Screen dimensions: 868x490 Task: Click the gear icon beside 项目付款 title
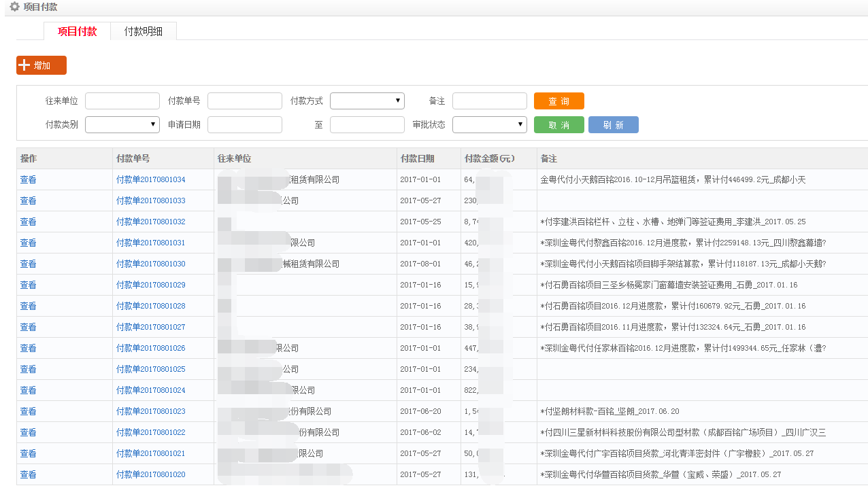14,7
